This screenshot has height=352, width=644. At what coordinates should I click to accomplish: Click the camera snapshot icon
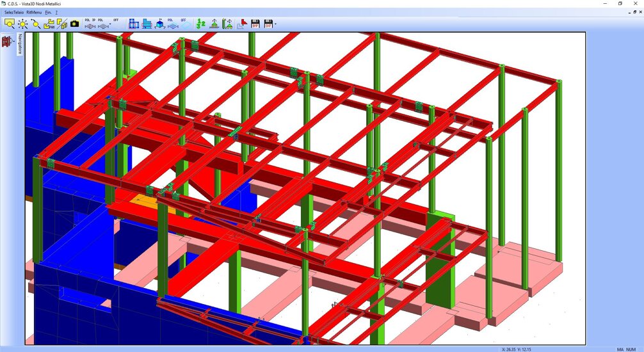click(x=74, y=24)
